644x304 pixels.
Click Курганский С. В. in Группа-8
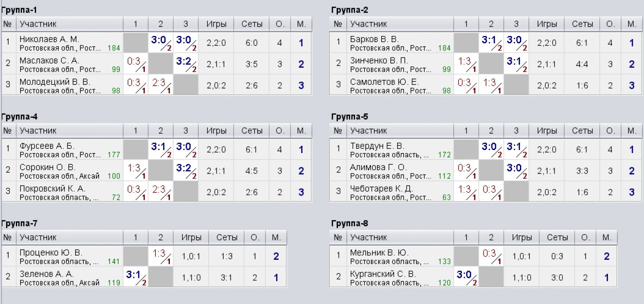click(383, 274)
